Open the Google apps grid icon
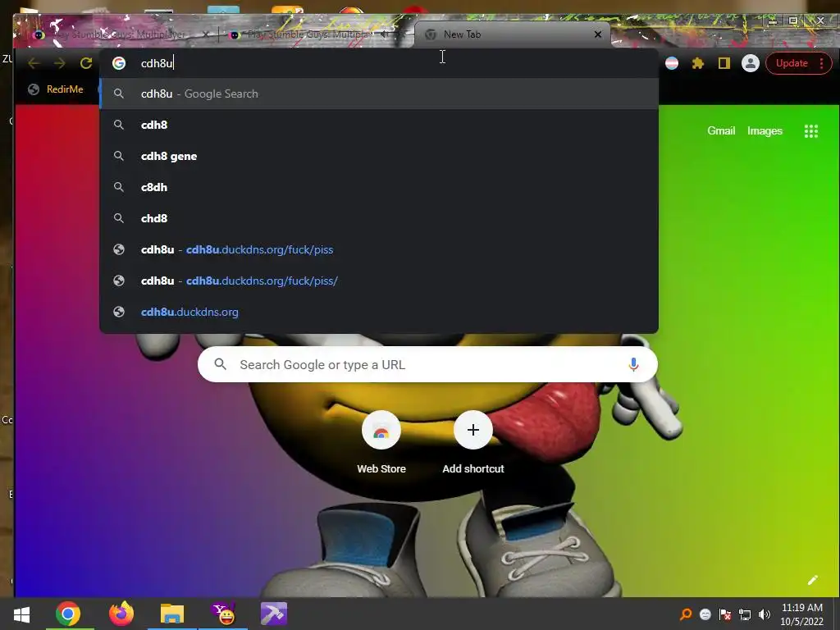This screenshot has height=630, width=840. point(811,130)
